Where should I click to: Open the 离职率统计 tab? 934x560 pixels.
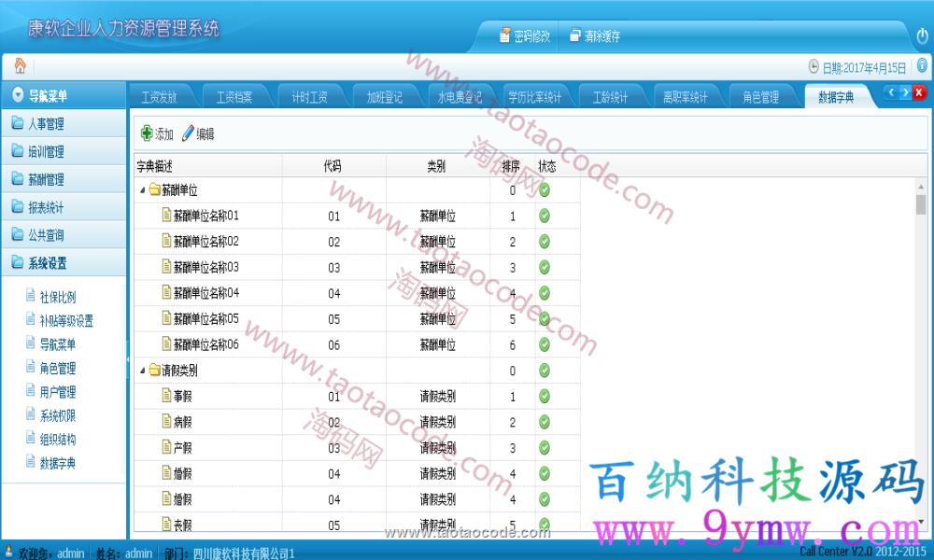tap(685, 97)
